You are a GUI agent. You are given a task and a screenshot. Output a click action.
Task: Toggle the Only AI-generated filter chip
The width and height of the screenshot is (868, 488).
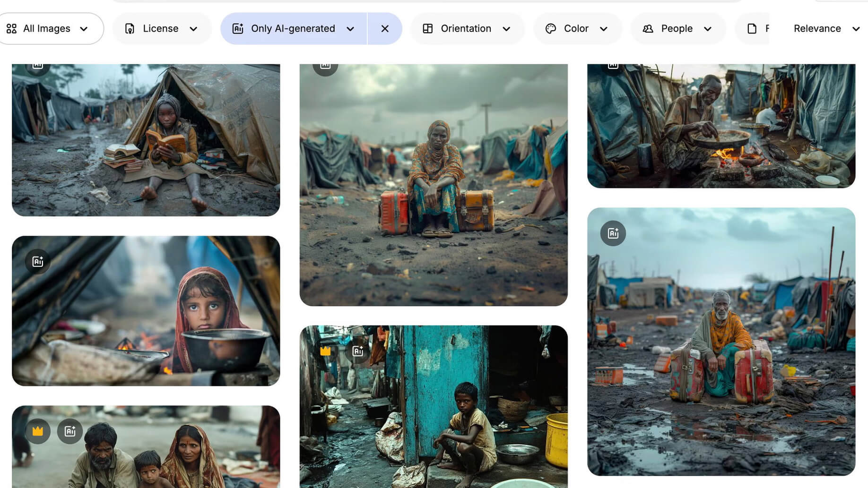293,29
